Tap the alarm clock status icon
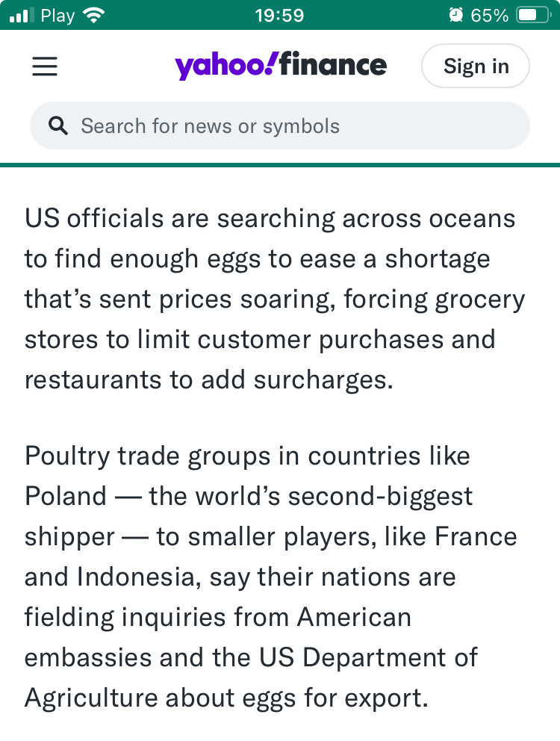560x741 pixels. [x=455, y=15]
